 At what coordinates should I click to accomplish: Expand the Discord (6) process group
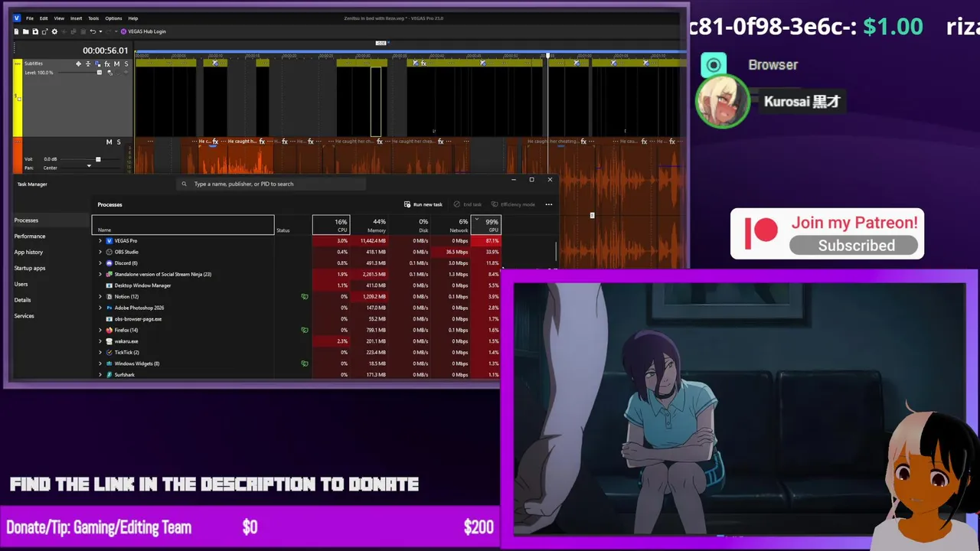tap(100, 262)
